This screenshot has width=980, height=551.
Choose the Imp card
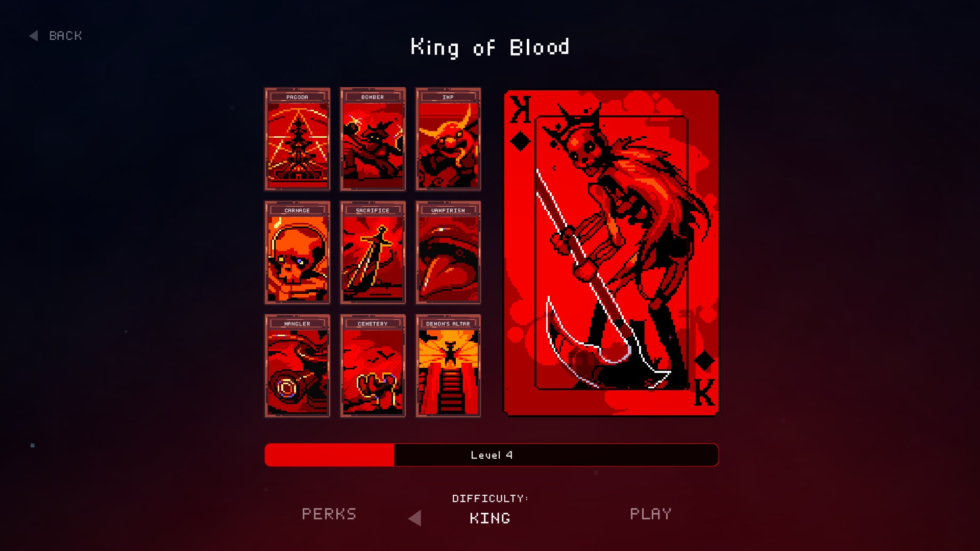click(x=448, y=139)
